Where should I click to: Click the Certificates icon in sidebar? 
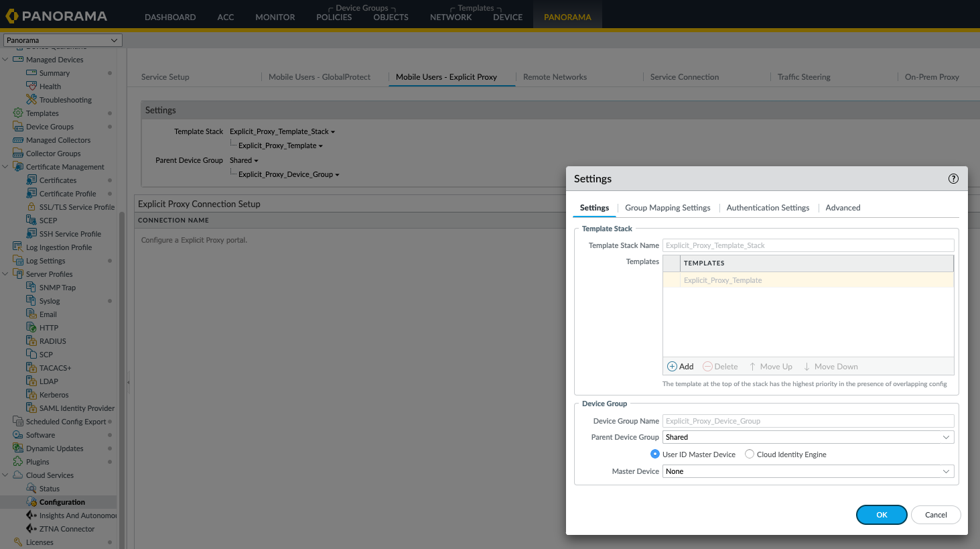[x=31, y=180]
